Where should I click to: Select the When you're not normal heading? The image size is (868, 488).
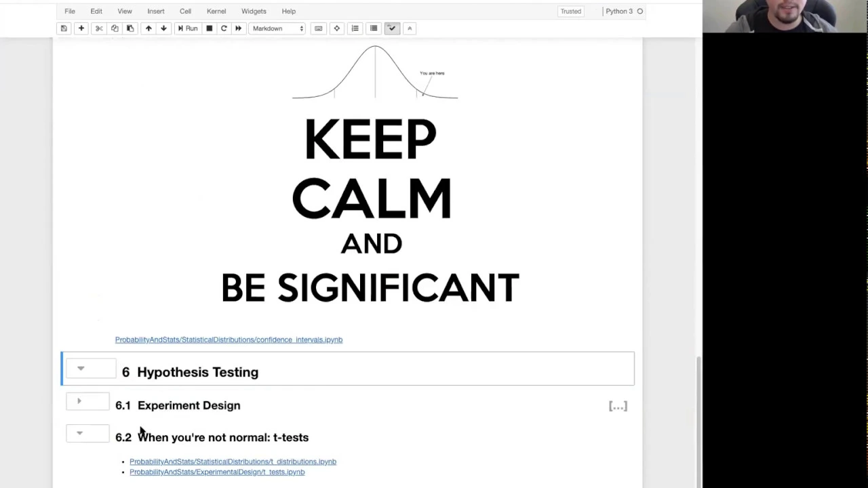tap(212, 437)
